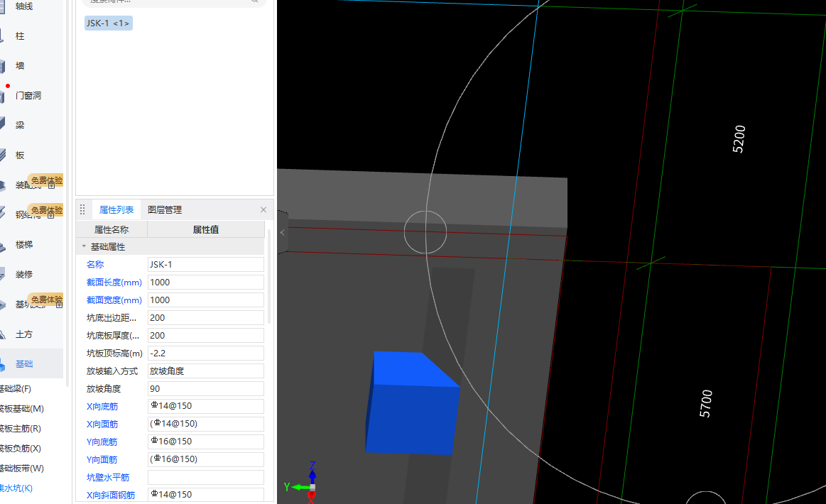This screenshot has width=826, height=504.
Task: Open the 梁 component category
Action: (x=20, y=125)
